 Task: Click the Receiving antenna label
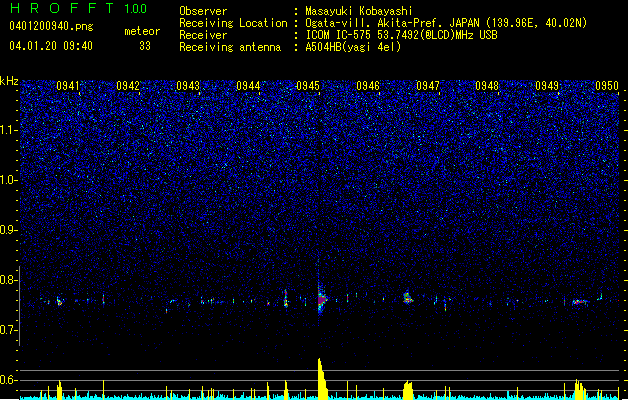pos(230,47)
